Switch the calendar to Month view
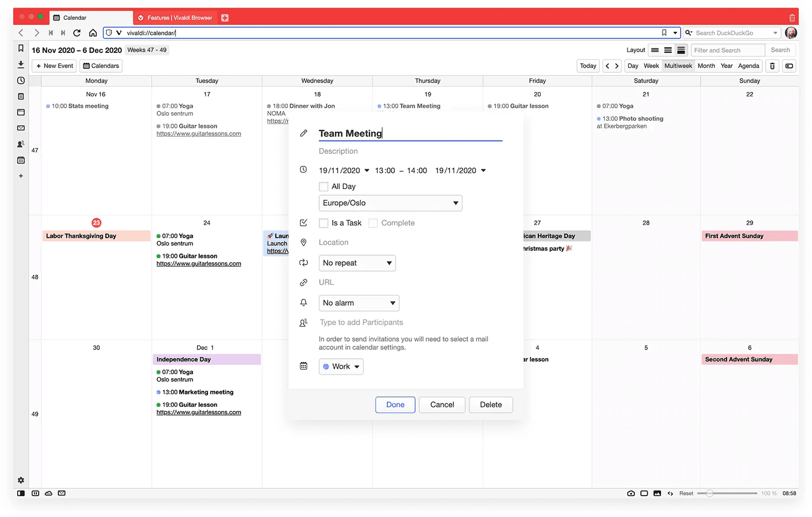This screenshot has height=517, width=812. (706, 66)
